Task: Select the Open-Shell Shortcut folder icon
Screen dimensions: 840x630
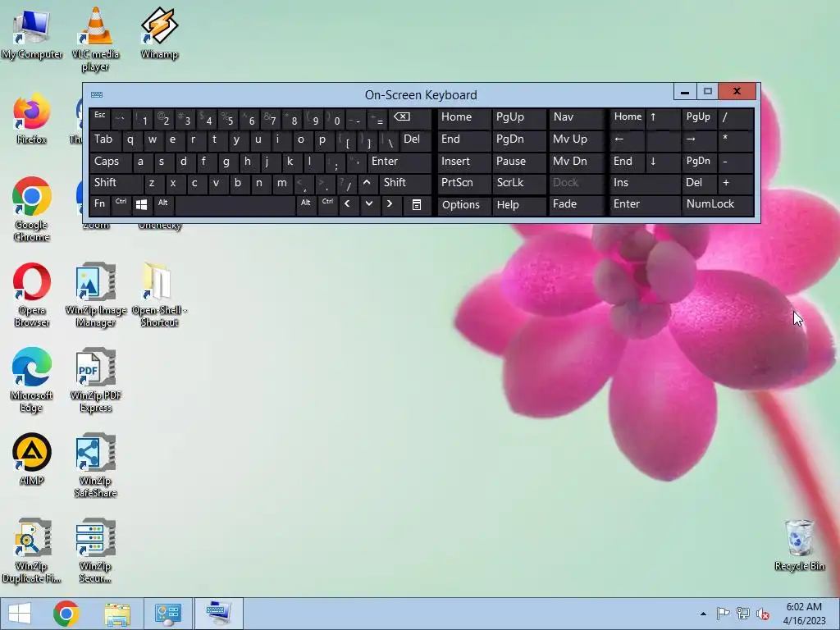Action: [159, 294]
